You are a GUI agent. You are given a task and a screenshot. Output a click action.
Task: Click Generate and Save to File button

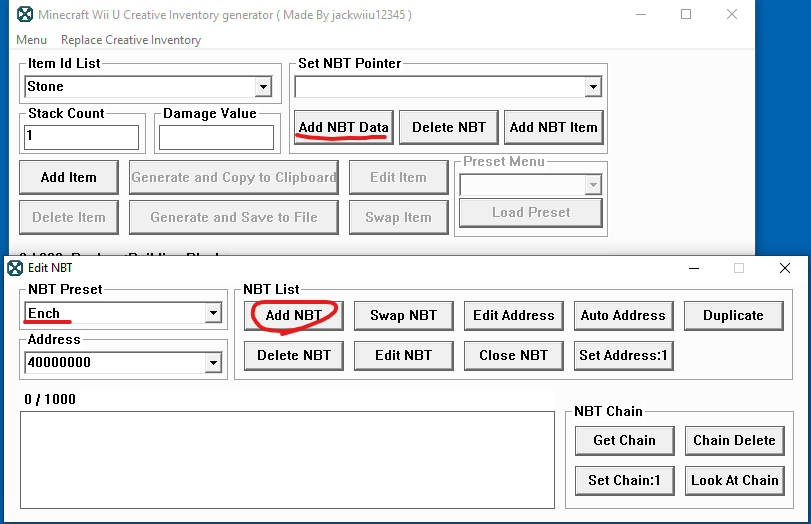coord(234,217)
